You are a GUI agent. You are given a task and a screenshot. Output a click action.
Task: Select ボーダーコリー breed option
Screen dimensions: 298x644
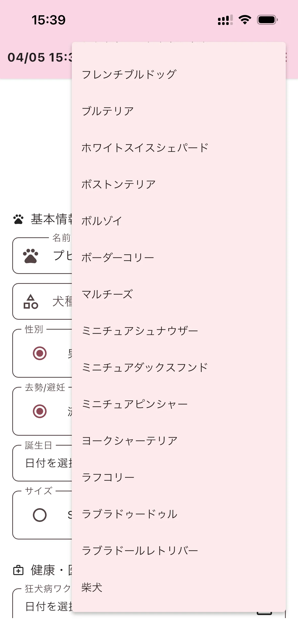[x=118, y=258]
